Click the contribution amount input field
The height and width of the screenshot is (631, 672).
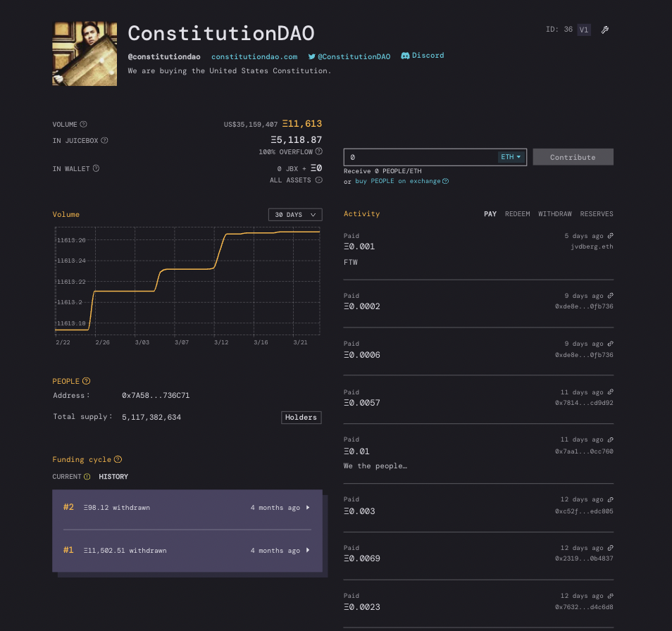420,157
